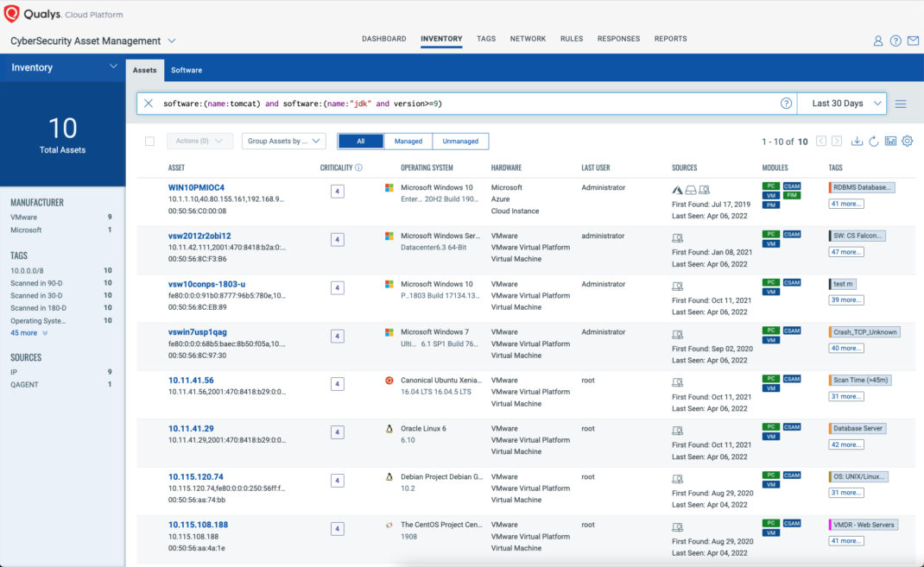
Task: Open asset vswin7usp1qag
Action: 198,332
